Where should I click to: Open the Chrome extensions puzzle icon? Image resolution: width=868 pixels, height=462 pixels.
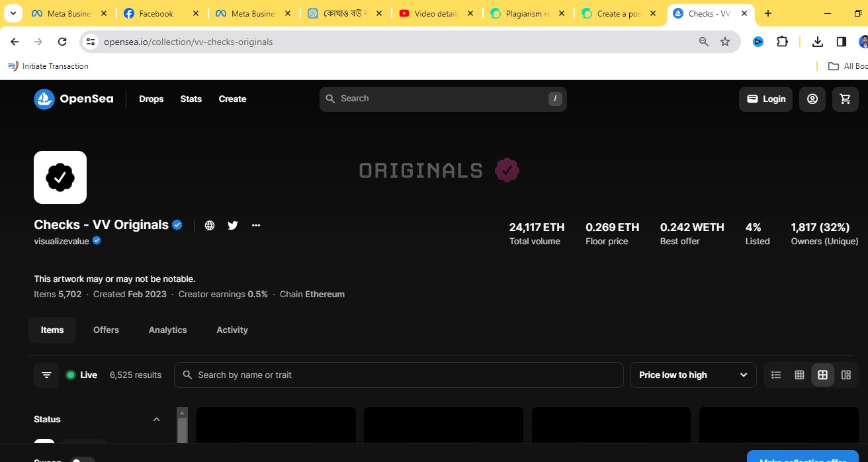(782, 42)
